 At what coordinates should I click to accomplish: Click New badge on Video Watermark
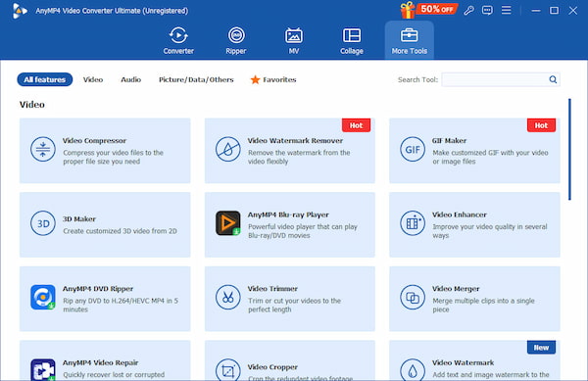coord(541,348)
